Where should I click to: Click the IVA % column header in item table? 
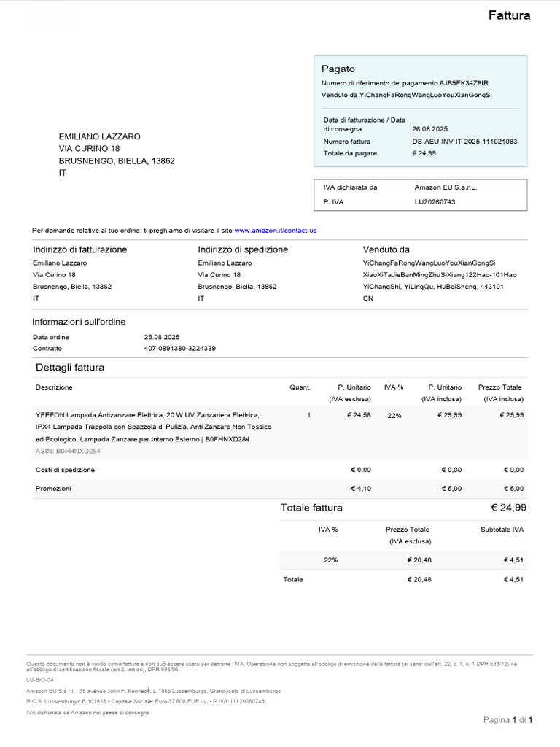tap(394, 387)
